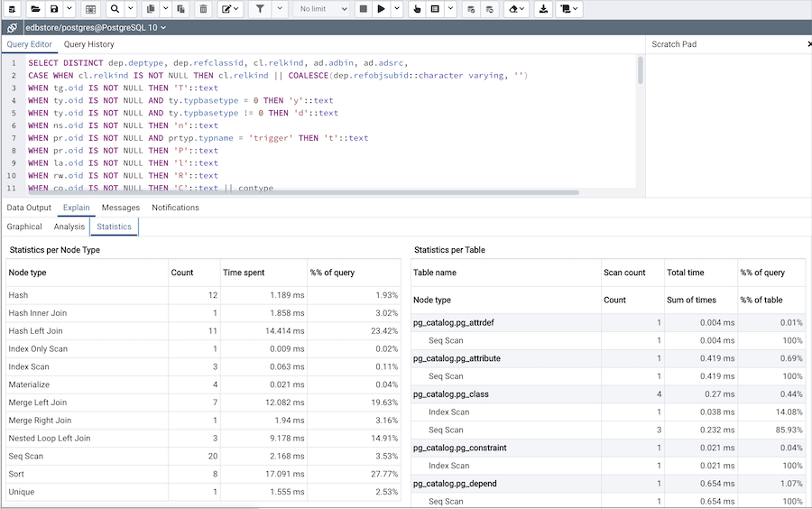This screenshot has height=509, width=812.
Task: Click the Save file floppy icon
Action: click(56, 9)
